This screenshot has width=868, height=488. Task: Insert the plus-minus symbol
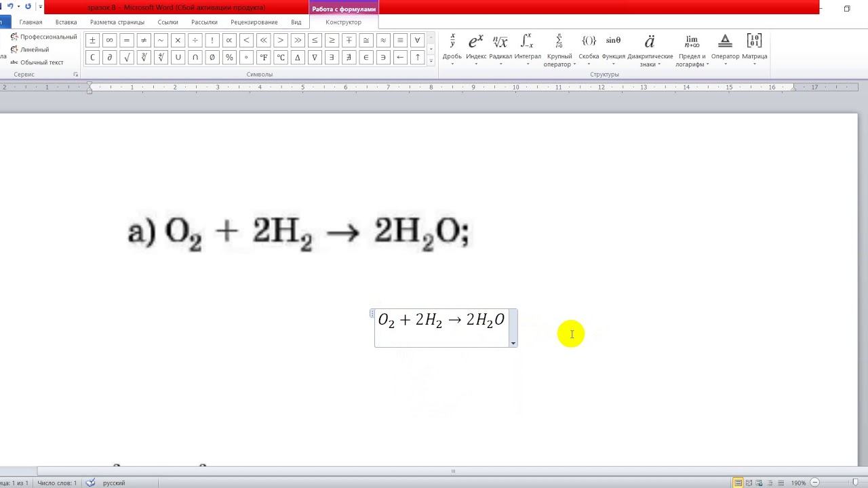coord(92,40)
